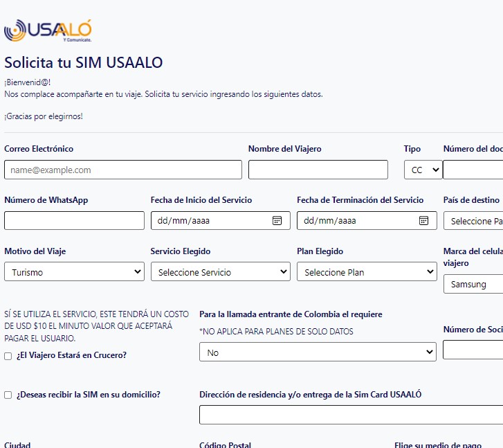This screenshot has height=448, width=503.
Task: Click the Nombre del Viajero field
Action: pos(318,170)
